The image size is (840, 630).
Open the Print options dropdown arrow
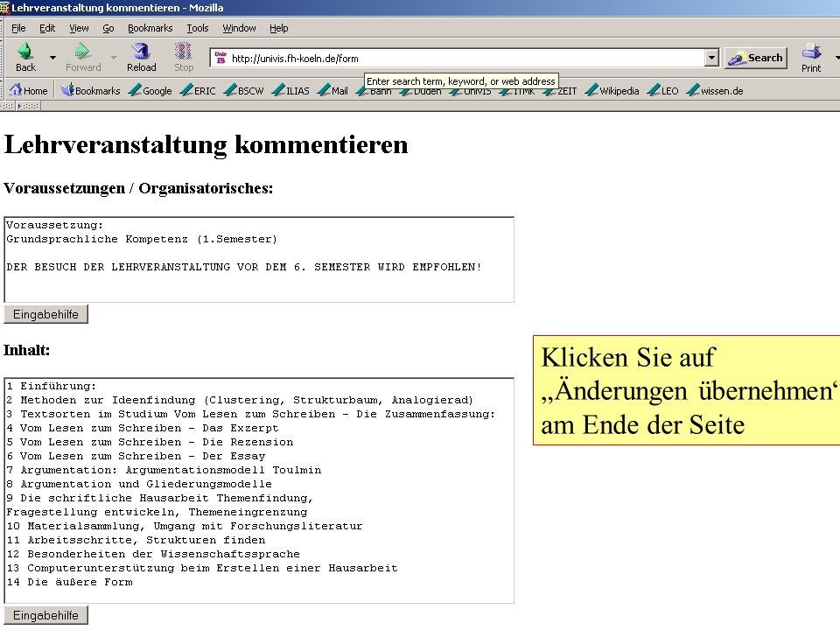(x=836, y=58)
